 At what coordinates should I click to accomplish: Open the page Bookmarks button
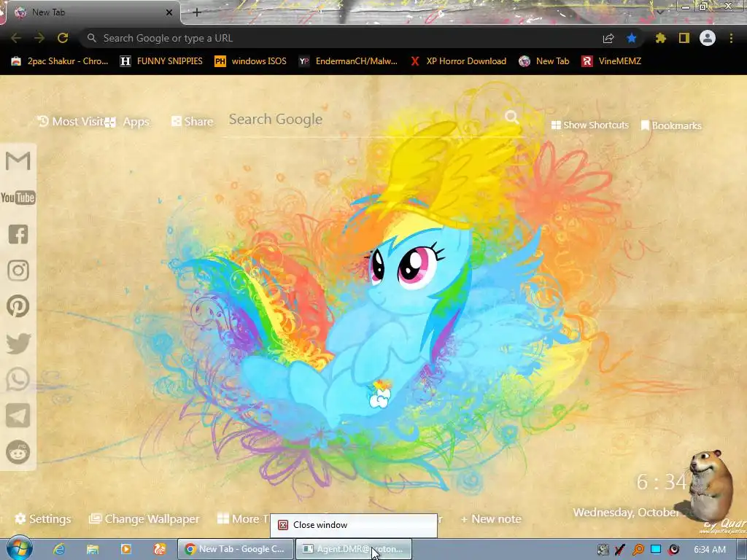[671, 125]
